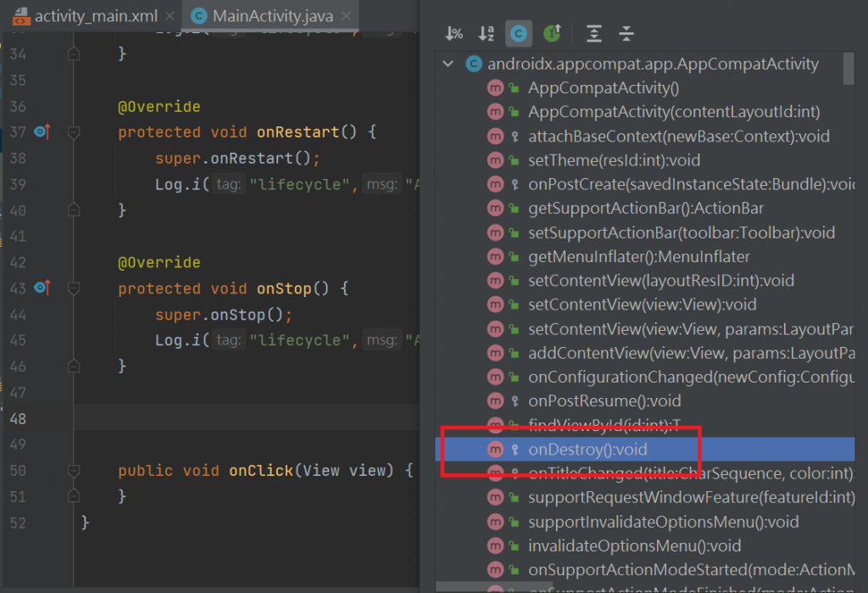Image resolution: width=868 pixels, height=593 pixels.
Task: Click the sort alphabetically icon
Action: [486, 34]
